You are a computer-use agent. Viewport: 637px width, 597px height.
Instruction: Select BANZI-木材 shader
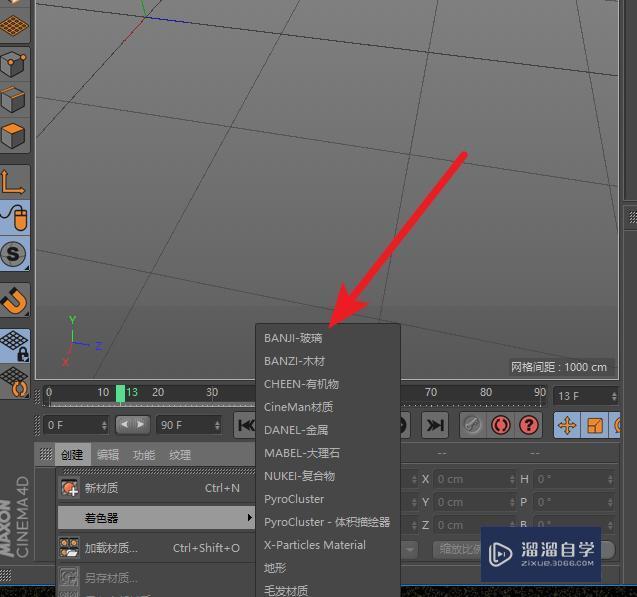[x=328, y=361]
